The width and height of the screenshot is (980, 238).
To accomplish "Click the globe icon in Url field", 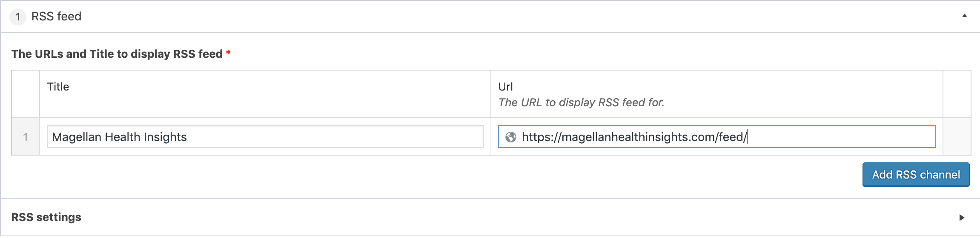I will [x=510, y=137].
